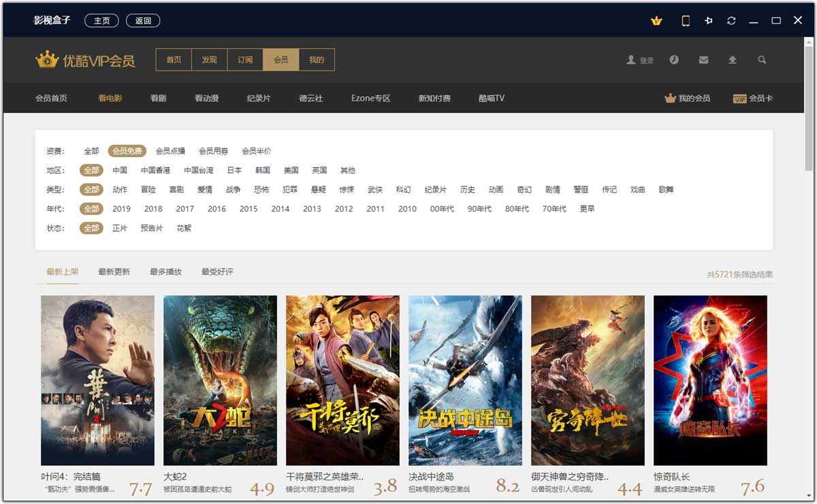Open 看剧 section
Viewport: 817px width, 504px height.
pos(158,98)
